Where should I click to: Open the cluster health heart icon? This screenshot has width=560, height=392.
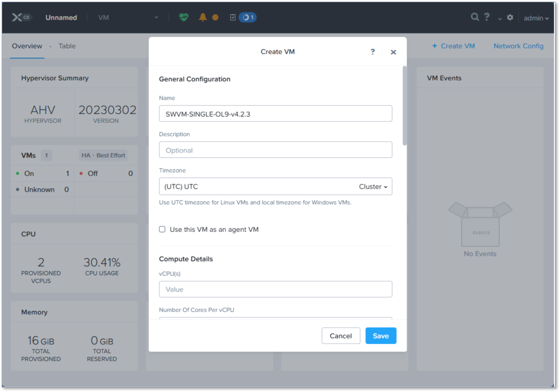tap(183, 17)
